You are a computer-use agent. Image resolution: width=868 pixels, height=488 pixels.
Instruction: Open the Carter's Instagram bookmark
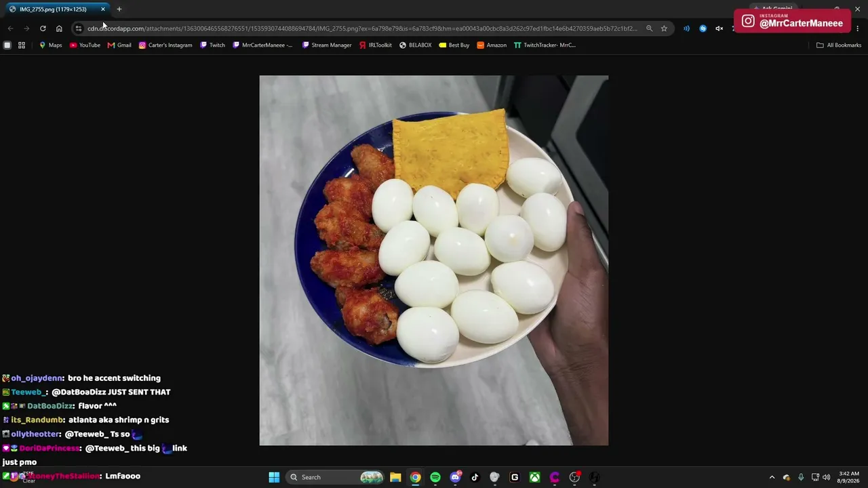click(x=165, y=45)
